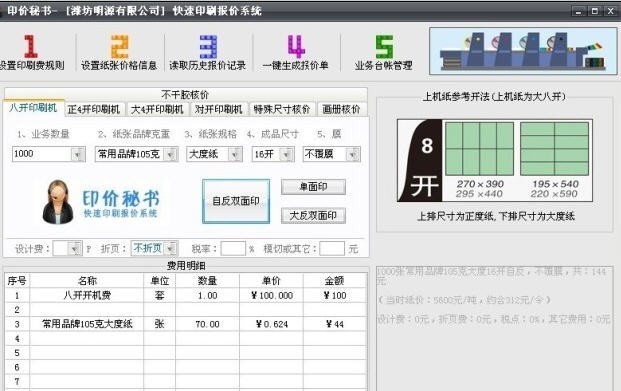
Task: Select row number 4 in the fee table
Action: pyautogui.click(x=17, y=338)
